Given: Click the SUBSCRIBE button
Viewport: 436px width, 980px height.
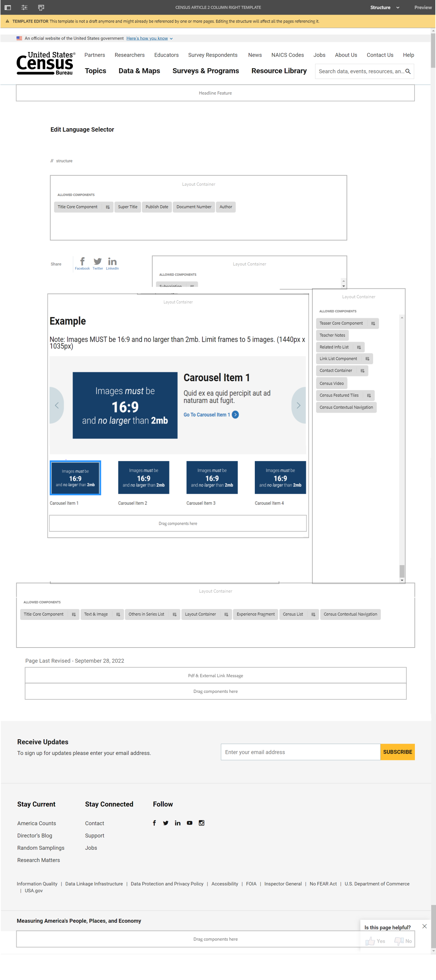Looking at the screenshot, I should pyautogui.click(x=397, y=752).
